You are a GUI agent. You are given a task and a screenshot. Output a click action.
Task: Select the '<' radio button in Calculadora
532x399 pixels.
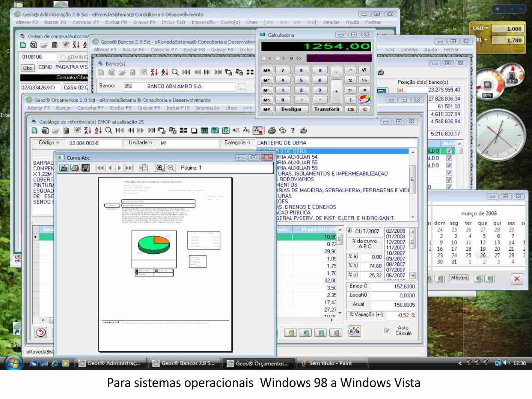click(264, 58)
